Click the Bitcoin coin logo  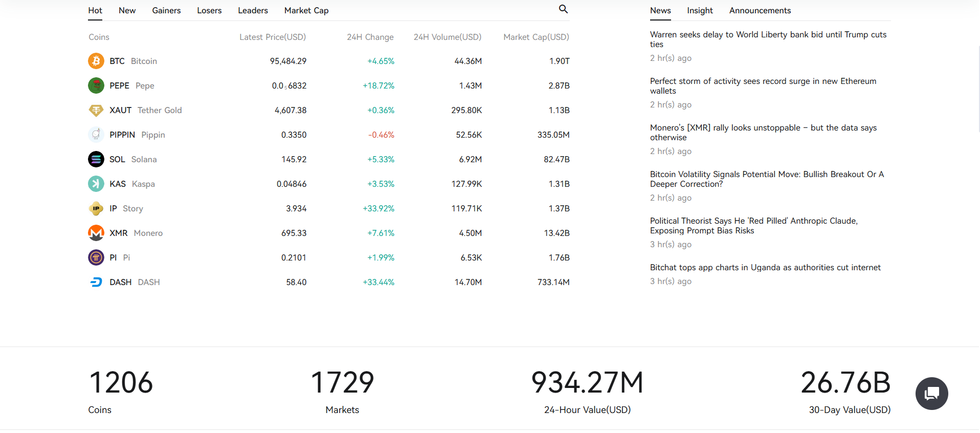coord(96,61)
